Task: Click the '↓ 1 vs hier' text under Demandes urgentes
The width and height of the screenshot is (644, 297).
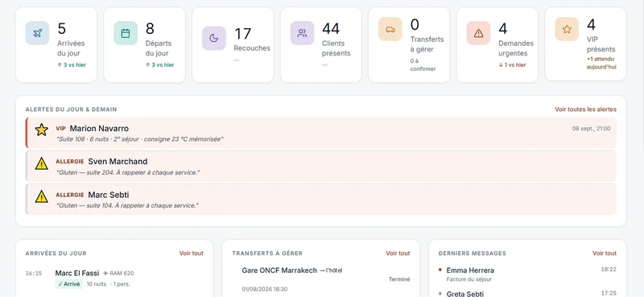Action: coord(512,65)
